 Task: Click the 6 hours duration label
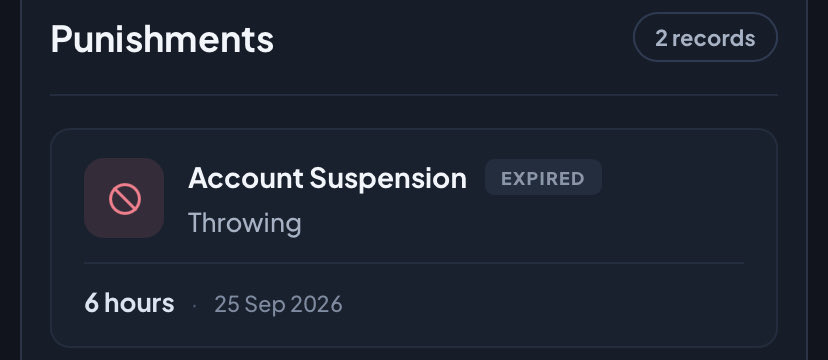point(129,304)
